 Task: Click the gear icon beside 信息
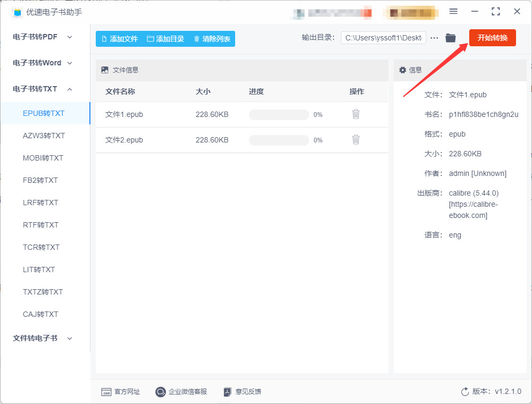403,70
